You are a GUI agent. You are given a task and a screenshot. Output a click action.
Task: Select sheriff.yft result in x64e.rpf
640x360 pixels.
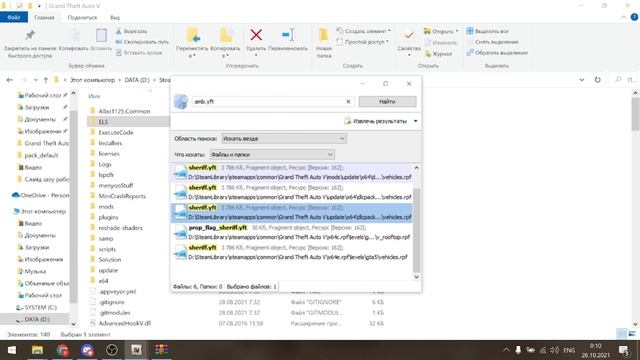292,252
